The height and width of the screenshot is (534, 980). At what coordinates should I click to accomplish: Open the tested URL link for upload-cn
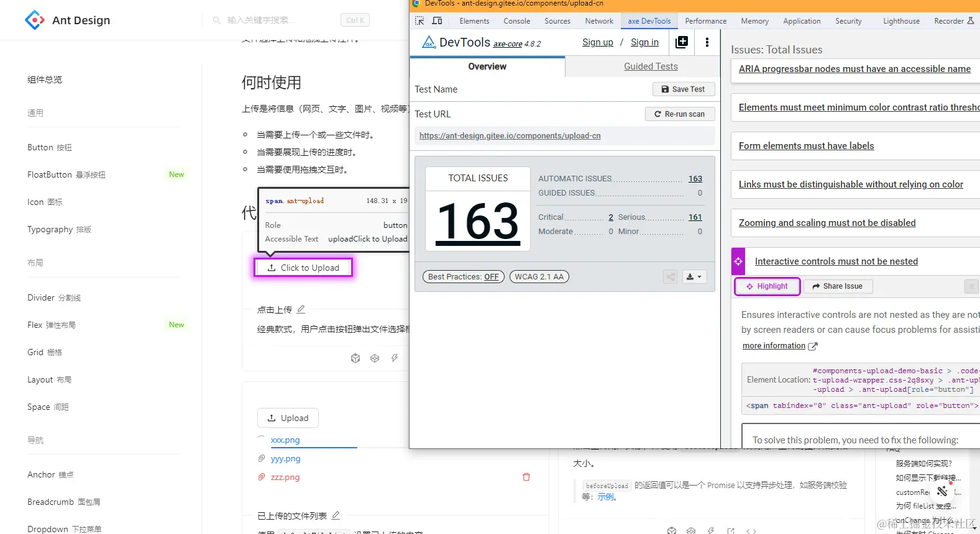click(x=510, y=136)
